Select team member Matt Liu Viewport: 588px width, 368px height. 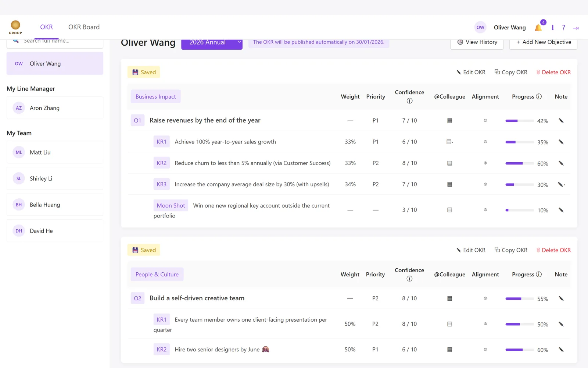pos(55,152)
